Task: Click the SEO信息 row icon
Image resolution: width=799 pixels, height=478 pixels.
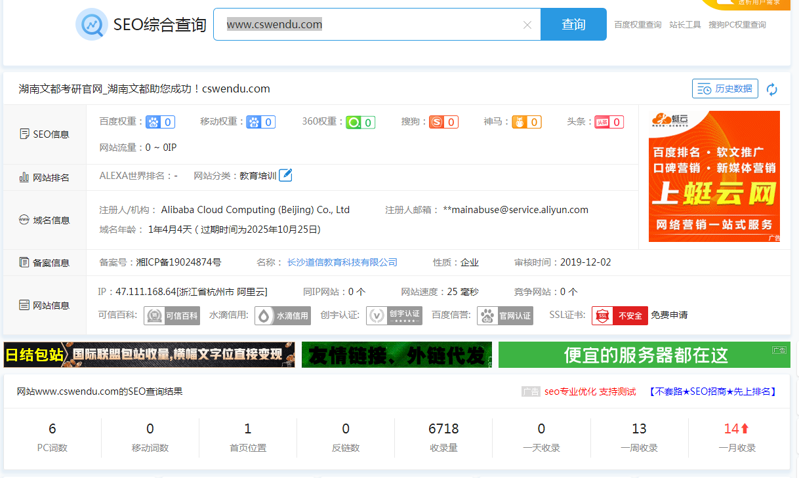Action: point(24,134)
